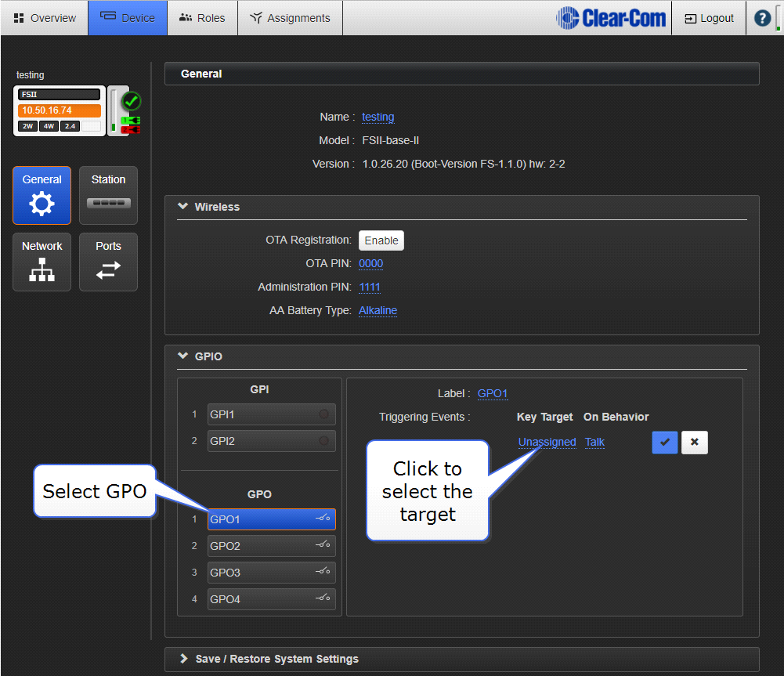Viewport: 784px width, 676px height.
Task: Click the Clear-Com logo
Action: tap(610, 18)
